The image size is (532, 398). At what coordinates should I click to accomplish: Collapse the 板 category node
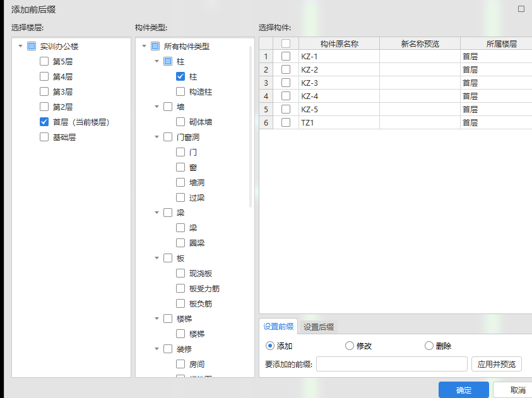tap(157, 258)
